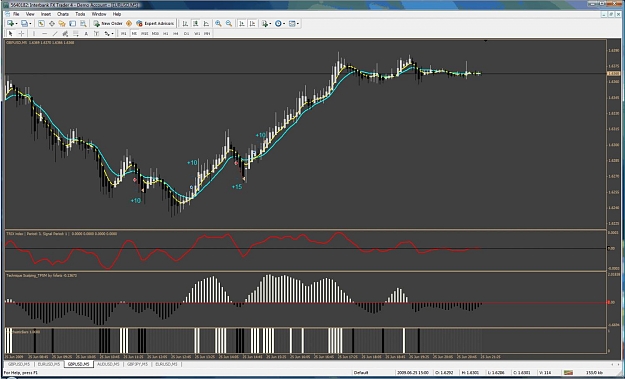
Task: Toggle the Expert Advisors button
Action: coord(155,24)
